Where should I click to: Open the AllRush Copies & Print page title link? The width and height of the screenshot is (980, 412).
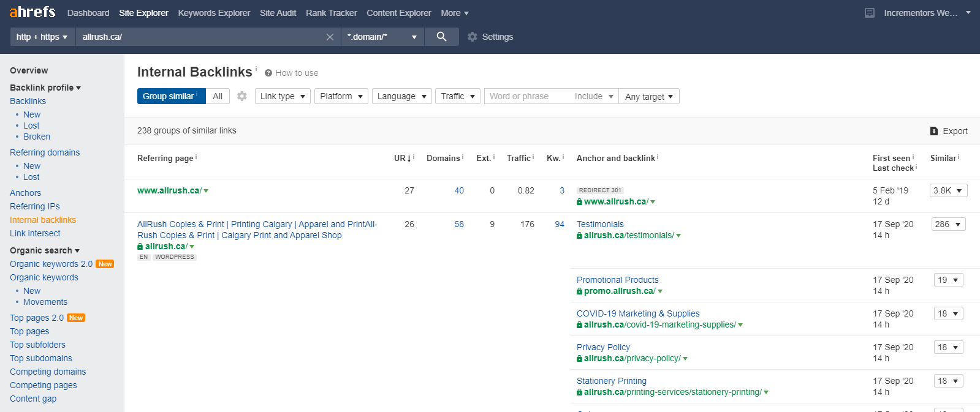(257, 230)
